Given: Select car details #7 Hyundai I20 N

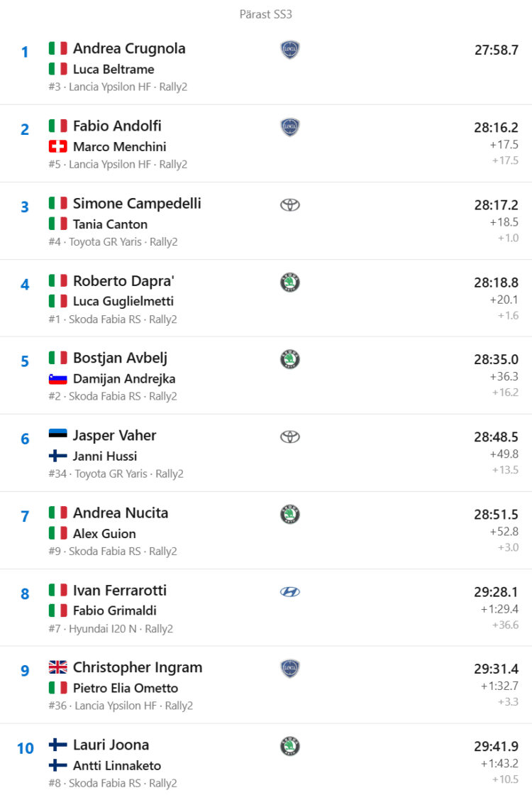Looking at the screenshot, I should 92,629.
